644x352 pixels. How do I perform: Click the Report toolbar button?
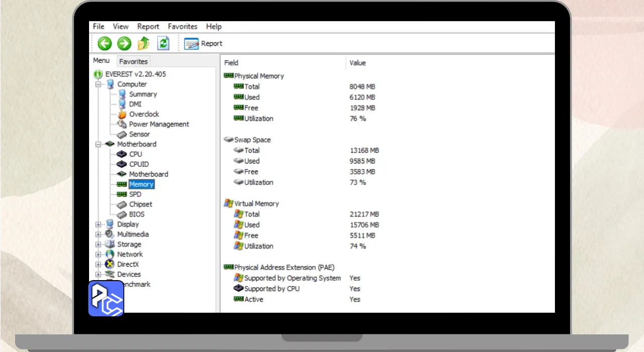click(x=203, y=44)
